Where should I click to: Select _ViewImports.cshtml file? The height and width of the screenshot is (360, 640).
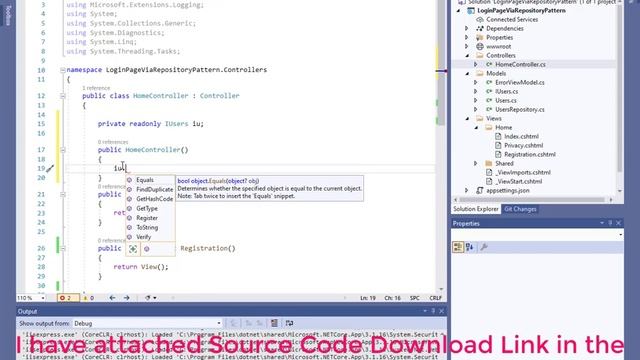click(523, 172)
